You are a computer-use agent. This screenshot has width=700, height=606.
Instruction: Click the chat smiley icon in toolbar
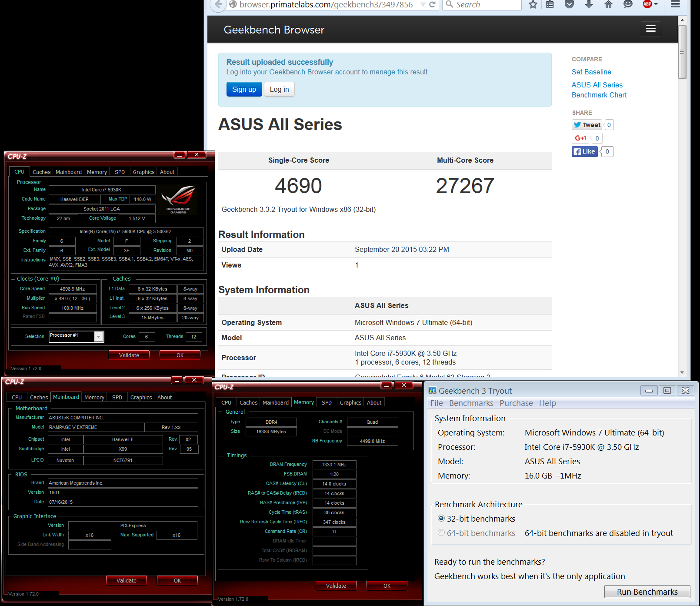[x=628, y=5]
